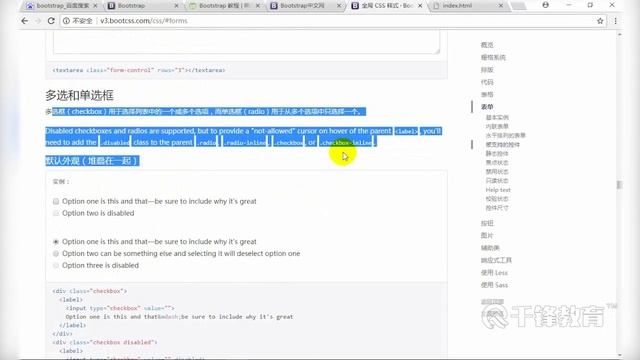Jump to the 被支持的控件 subsection

[x=502, y=144]
